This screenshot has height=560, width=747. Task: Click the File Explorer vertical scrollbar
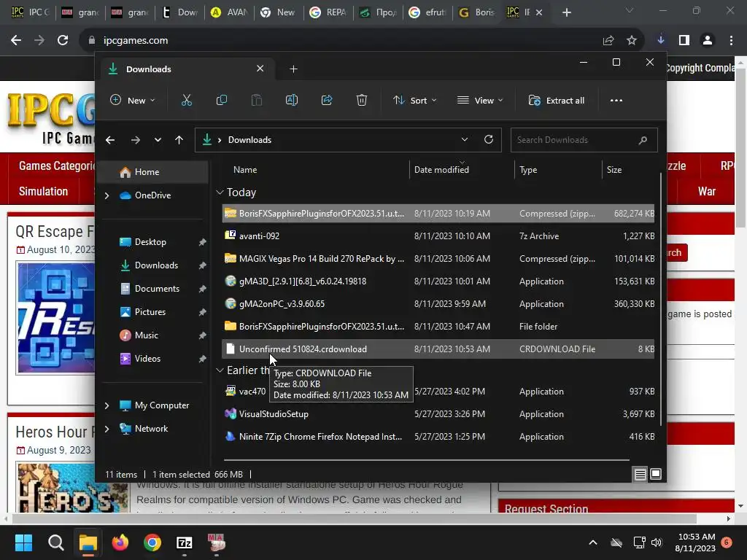click(660, 299)
